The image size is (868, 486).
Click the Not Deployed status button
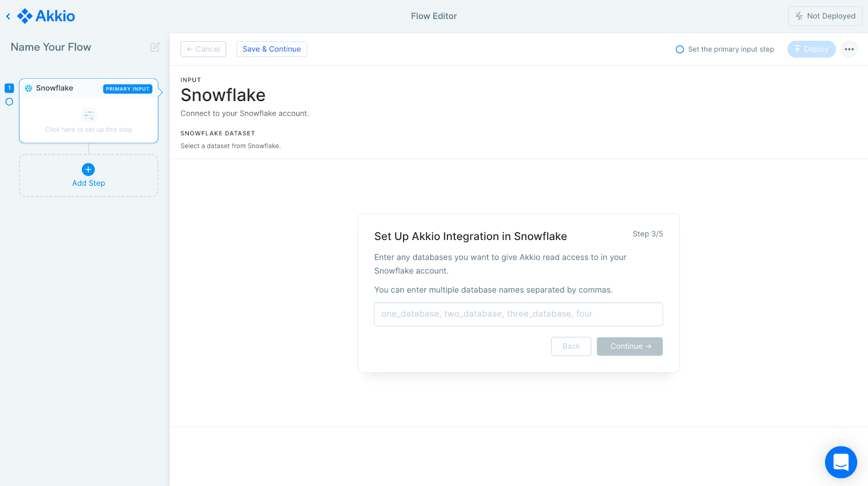point(825,16)
